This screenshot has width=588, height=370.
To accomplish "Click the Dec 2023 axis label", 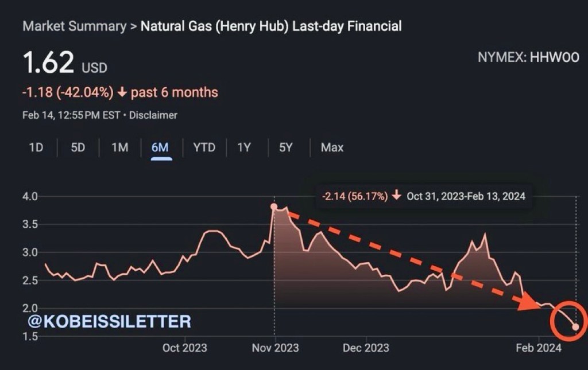I will coord(365,348).
